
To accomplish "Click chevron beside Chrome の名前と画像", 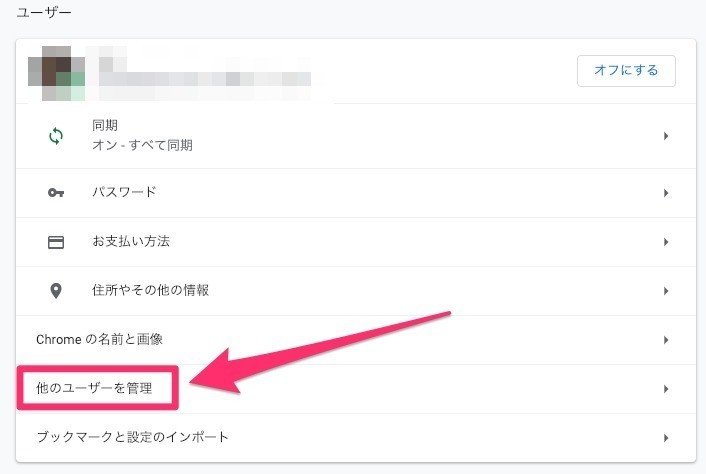I will [x=666, y=340].
